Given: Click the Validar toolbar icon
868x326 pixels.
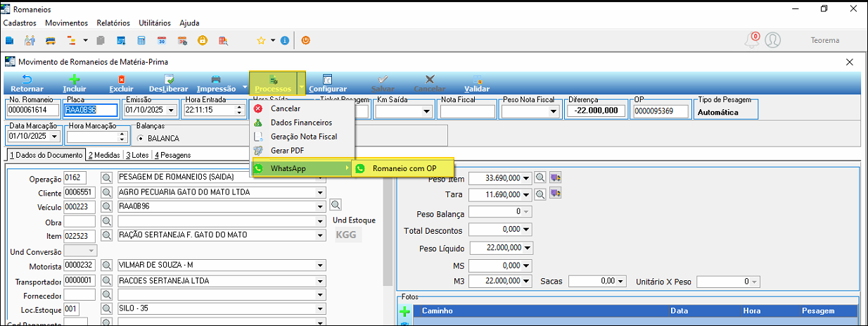Looking at the screenshot, I should [477, 80].
